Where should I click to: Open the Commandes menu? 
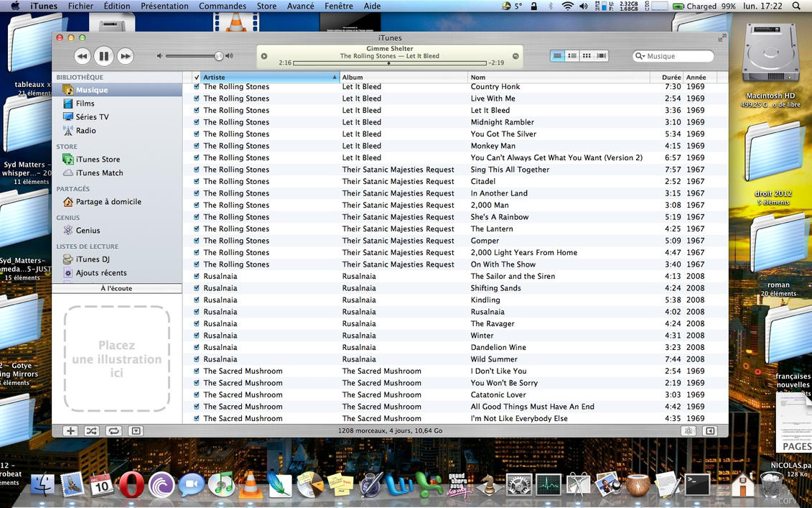(x=223, y=6)
